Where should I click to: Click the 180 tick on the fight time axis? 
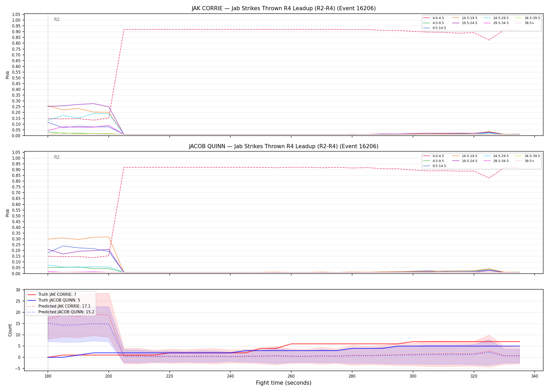click(x=48, y=376)
